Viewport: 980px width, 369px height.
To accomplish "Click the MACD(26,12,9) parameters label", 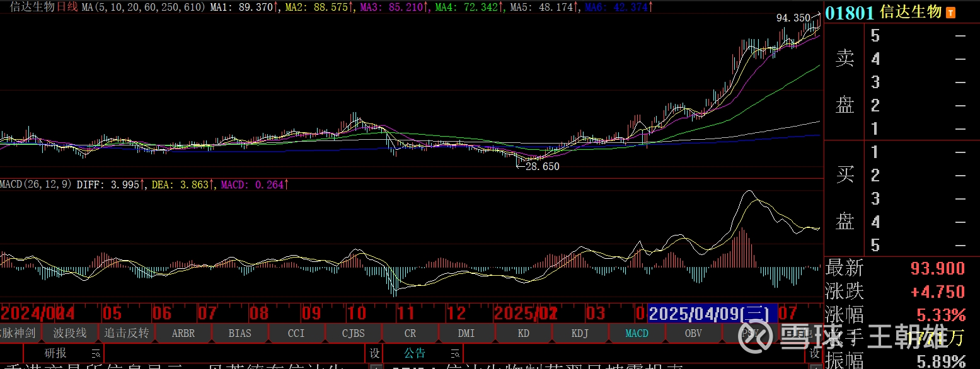I will click(36, 185).
